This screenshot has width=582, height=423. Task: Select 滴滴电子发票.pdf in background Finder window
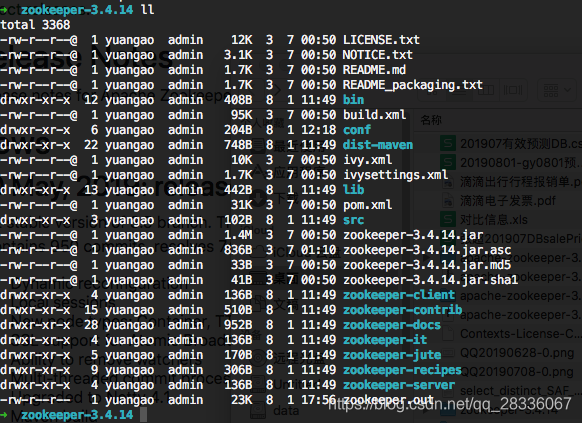point(508,201)
